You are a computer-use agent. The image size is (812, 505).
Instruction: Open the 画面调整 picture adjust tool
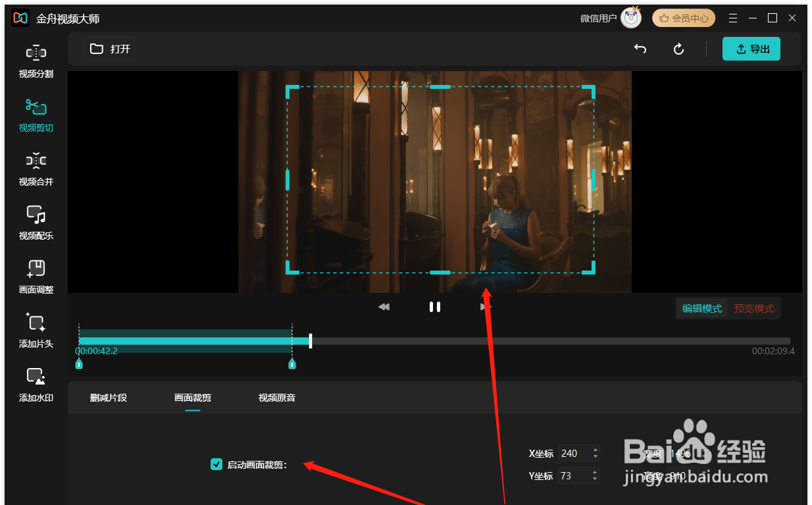click(36, 278)
